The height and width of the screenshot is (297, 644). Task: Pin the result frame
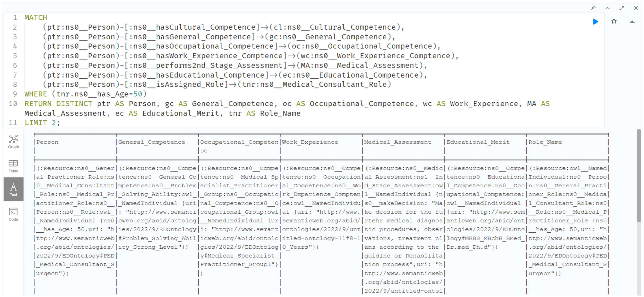point(593,8)
